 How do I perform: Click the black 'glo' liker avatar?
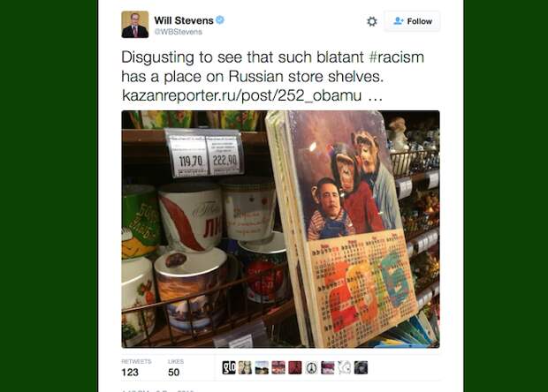pos(229,367)
